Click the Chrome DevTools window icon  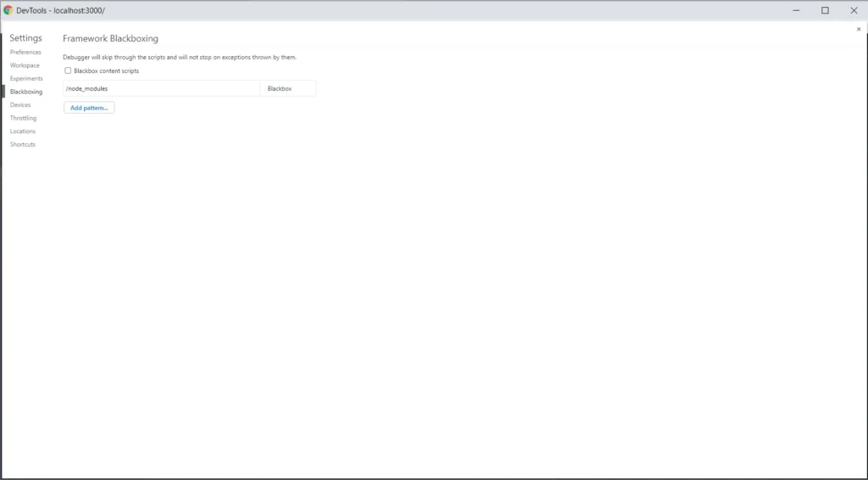pos(8,10)
